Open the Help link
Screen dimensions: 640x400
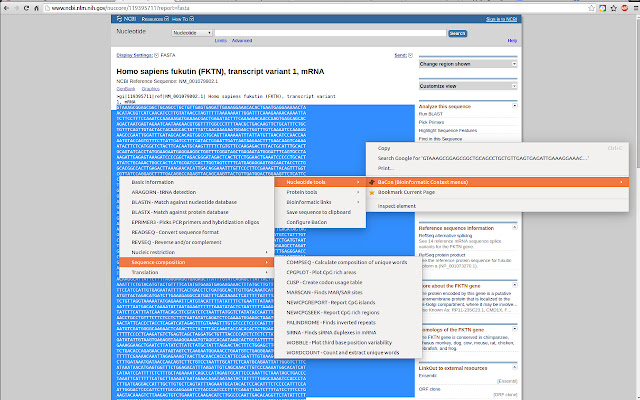pyautogui.click(x=512, y=40)
